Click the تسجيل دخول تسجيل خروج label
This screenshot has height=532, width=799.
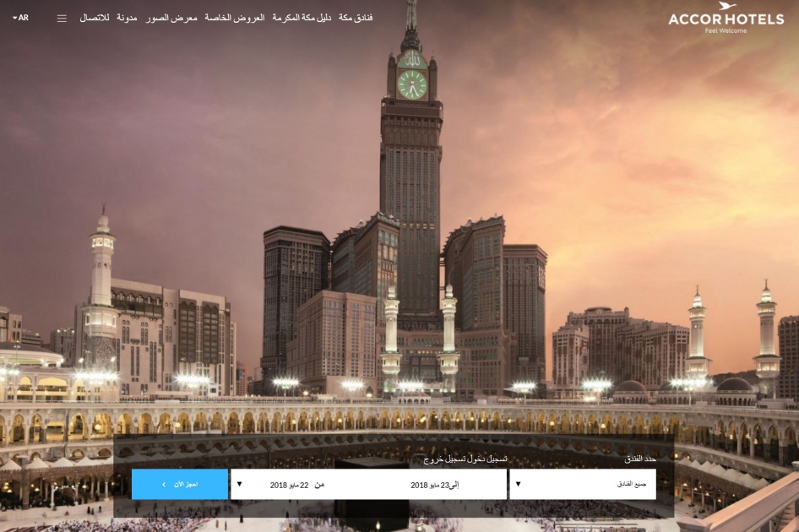pyautogui.click(x=465, y=459)
